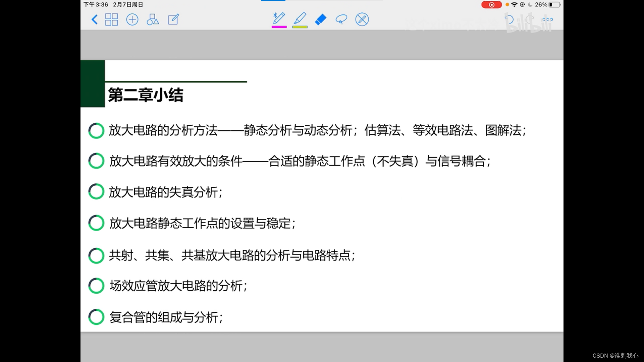Image resolution: width=644 pixels, height=362 pixels.
Task: Select the pen tool with magenta underline
Action: click(x=279, y=18)
